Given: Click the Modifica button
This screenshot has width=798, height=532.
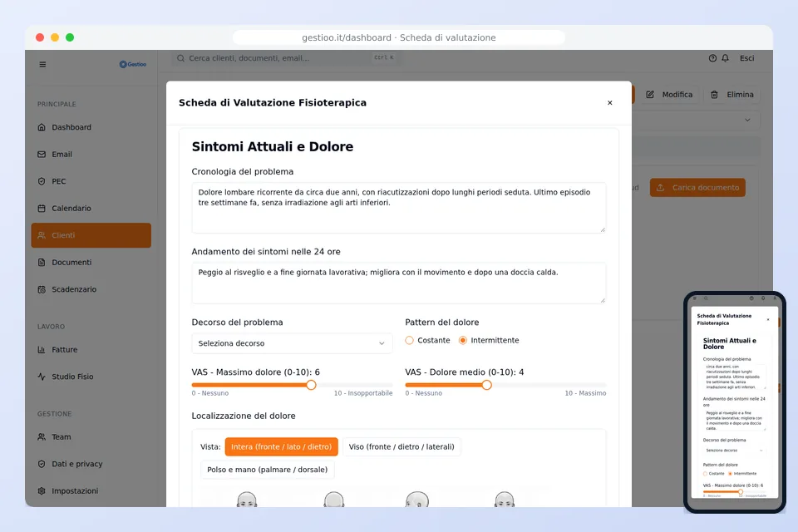Looking at the screenshot, I should point(669,95).
